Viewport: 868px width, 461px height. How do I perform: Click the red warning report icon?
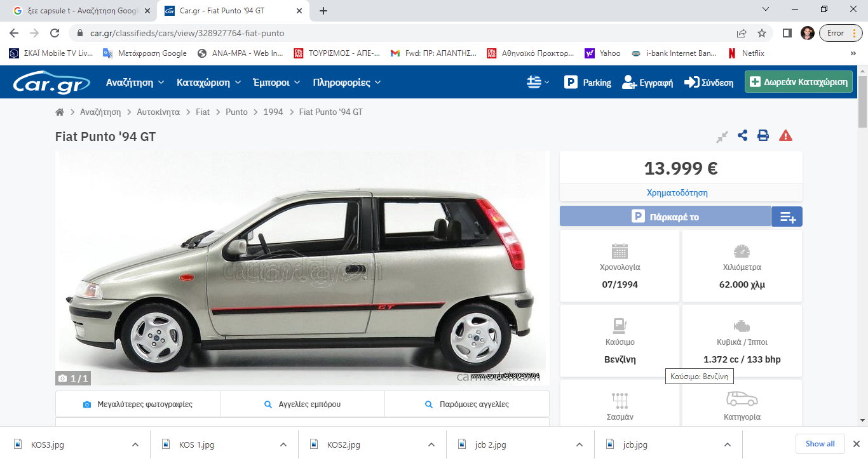[x=785, y=135]
